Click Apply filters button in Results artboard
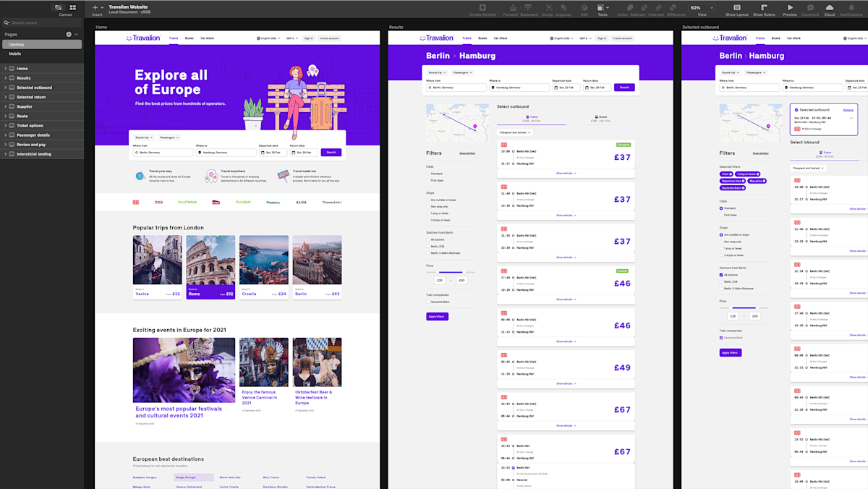 click(437, 316)
